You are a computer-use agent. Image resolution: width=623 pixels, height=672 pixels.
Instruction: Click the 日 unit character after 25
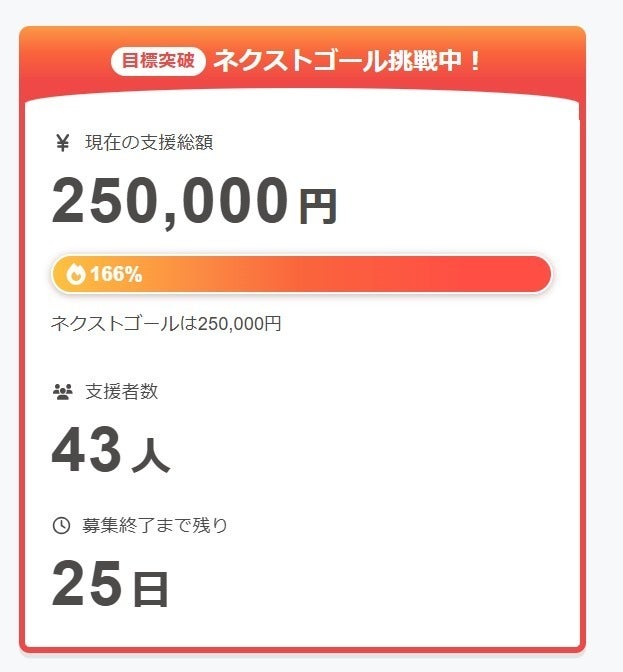coord(150,589)
